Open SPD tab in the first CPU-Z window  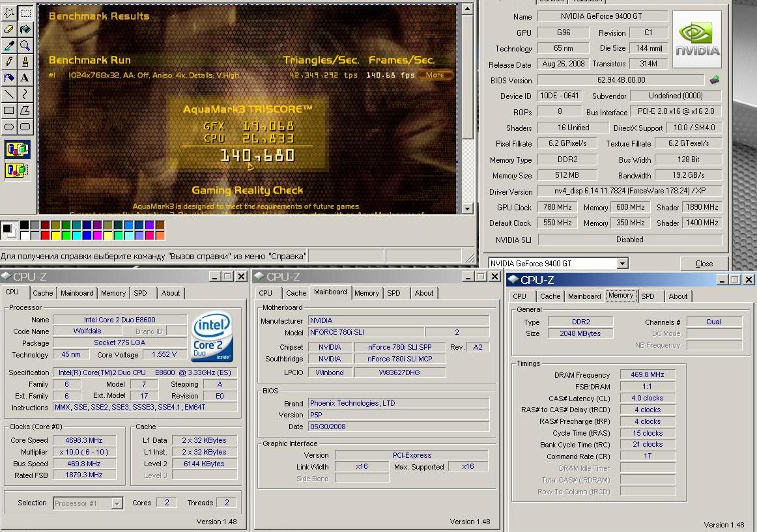141,293
